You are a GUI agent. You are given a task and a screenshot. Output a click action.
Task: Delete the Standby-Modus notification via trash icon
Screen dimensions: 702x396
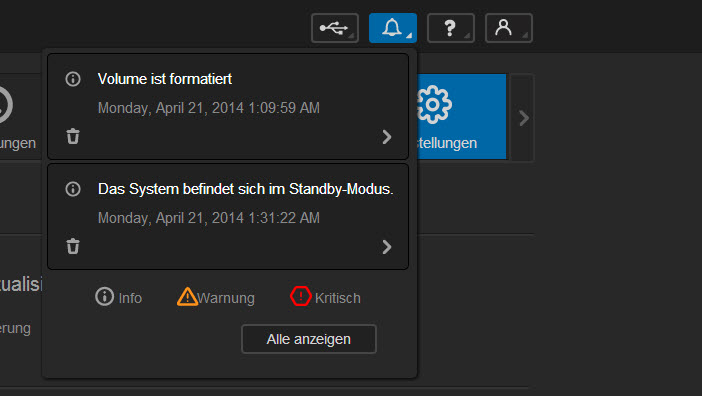[73, 247]
